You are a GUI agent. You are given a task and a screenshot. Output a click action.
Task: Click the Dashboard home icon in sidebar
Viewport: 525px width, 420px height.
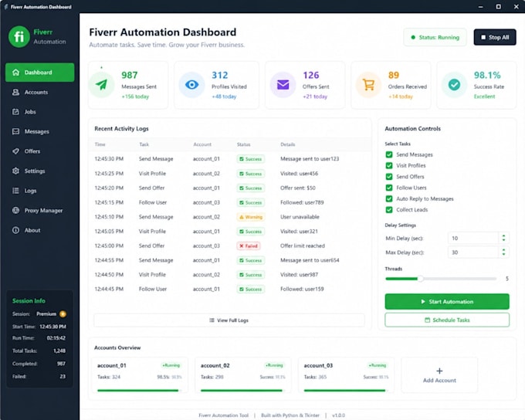coord(15,72)
